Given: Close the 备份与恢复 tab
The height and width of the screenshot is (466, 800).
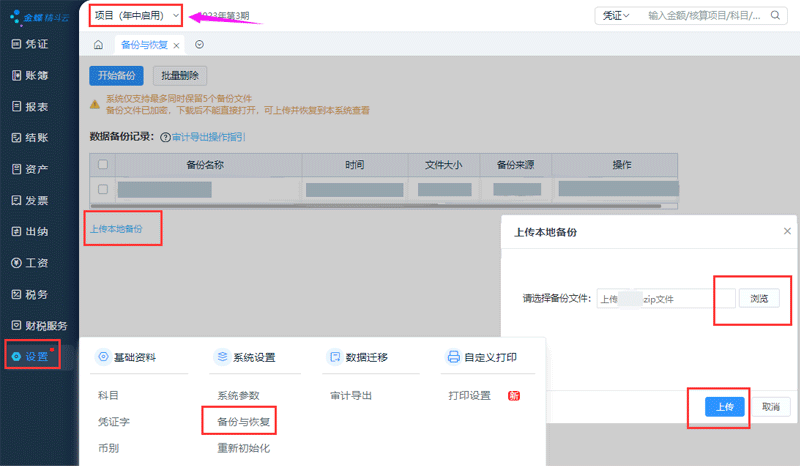Looking at the screenshot, I should pyautogui.click(x=176, y=45).
